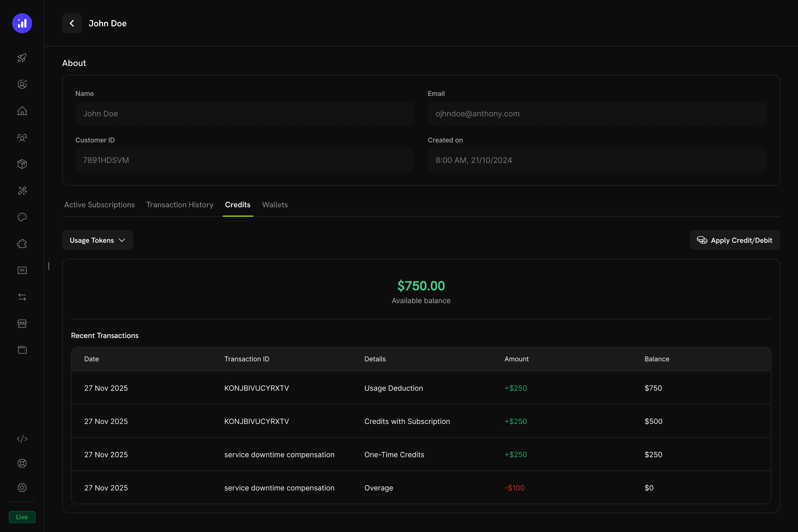Click the Customer ID input field
Viewport: 798px width, 532px height.
[x=245, y=160]
